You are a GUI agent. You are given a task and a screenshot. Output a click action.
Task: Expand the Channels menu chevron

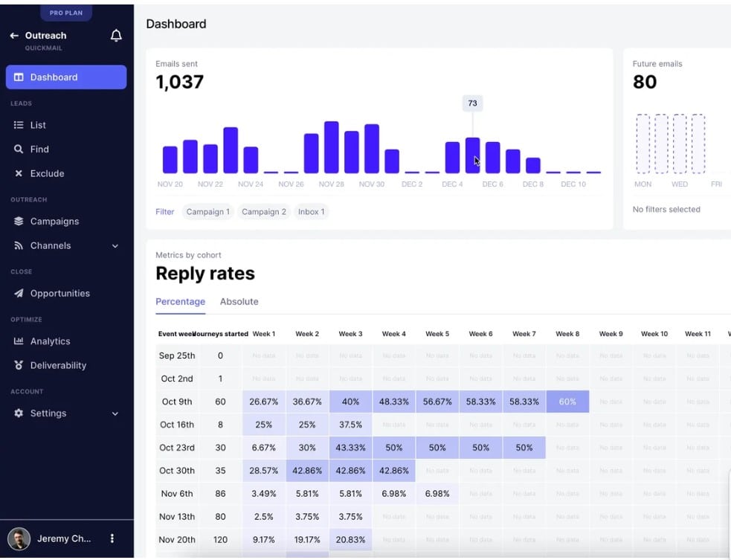coord(115,245)
